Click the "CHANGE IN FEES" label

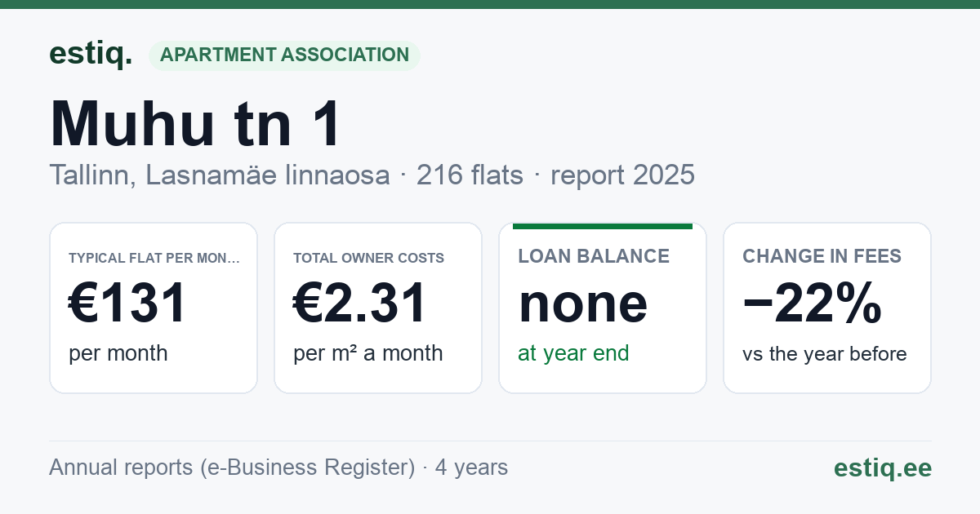[x=822, y=256]
